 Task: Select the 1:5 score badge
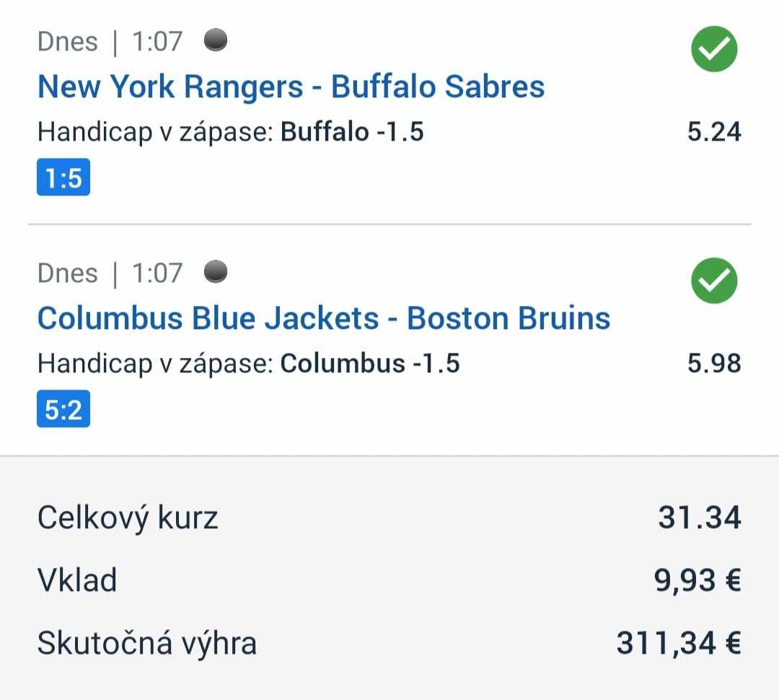click(x=63, y=177)
